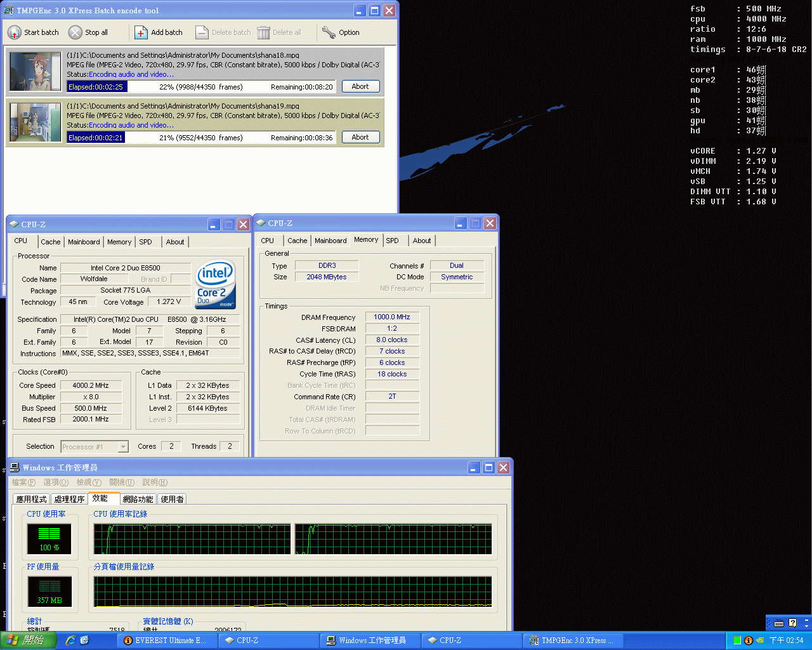Click Delete batch toolbar button

(x=223, y=32)
